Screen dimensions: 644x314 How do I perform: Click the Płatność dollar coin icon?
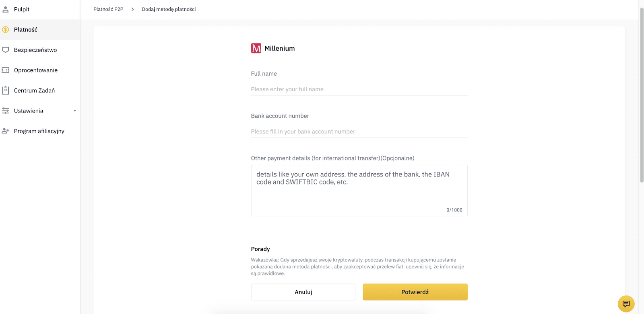click(6, 29)
